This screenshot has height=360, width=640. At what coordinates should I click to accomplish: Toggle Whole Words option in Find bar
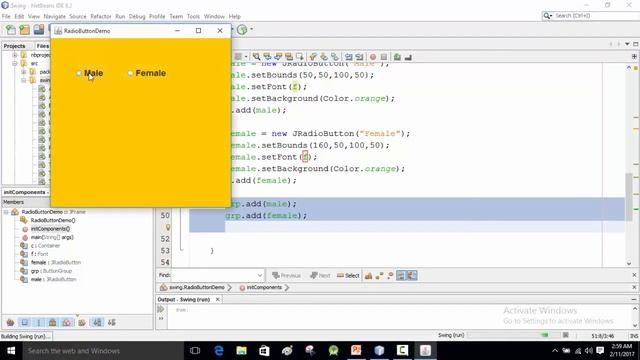pyautogui.click(x=380, y=276)
